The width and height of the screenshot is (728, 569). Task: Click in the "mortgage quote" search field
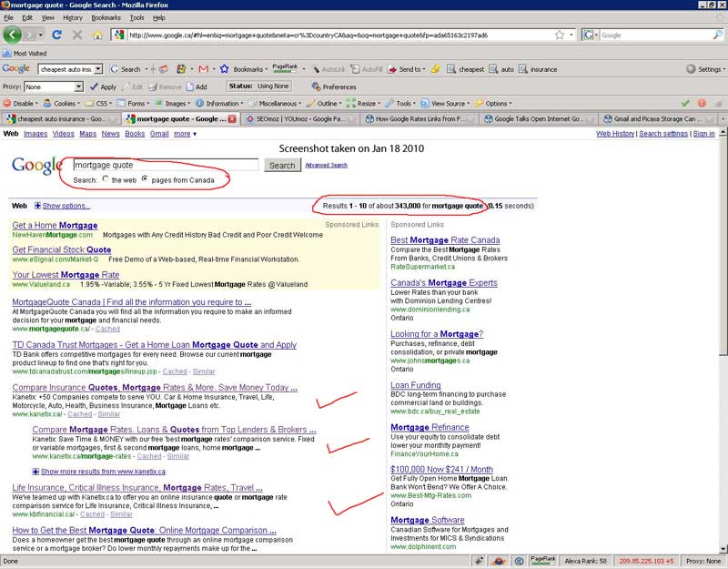(164, 165)
